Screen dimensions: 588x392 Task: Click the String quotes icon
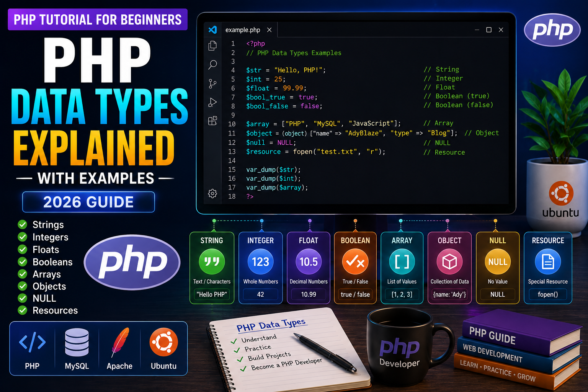click(x=212, y=262)
